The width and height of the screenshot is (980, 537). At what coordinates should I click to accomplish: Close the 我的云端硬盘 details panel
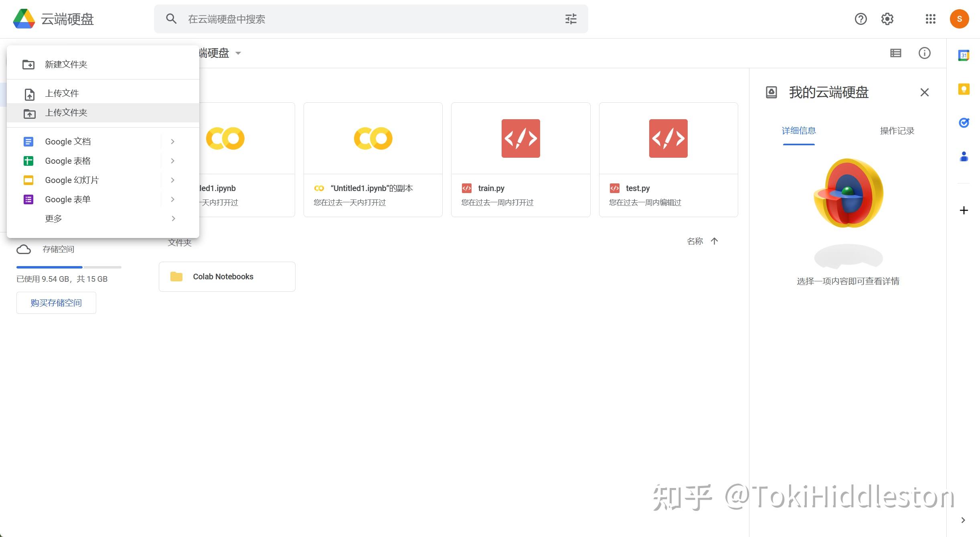925,92
